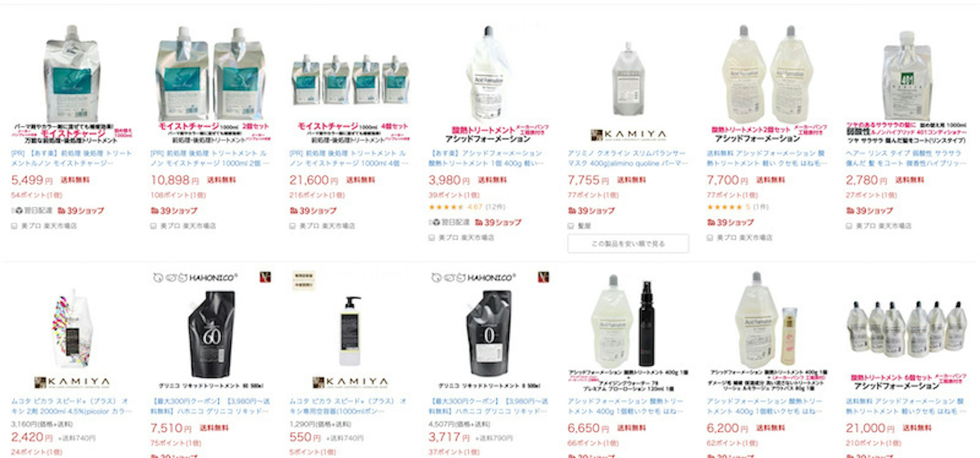The image size is (980, 458).
Task: Click the 39ショップ badge under the 5,499円 item
Action: [x=81, y=210]
